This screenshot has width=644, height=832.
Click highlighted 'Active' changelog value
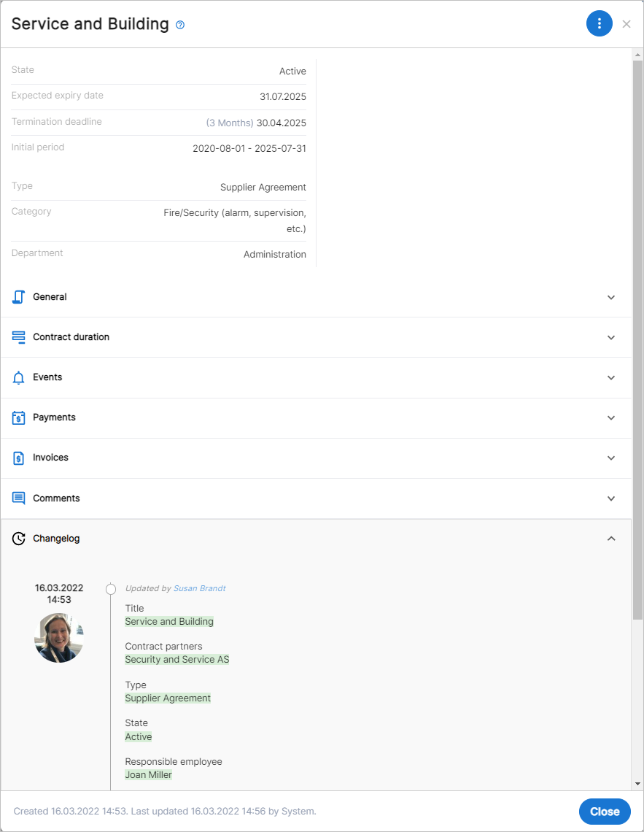point(139,736)
